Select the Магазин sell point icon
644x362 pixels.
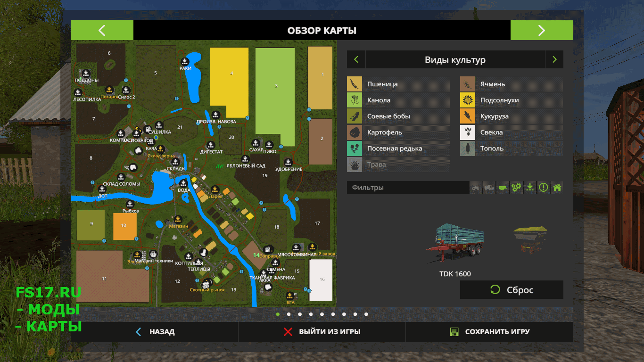click(x=178, y=219)
